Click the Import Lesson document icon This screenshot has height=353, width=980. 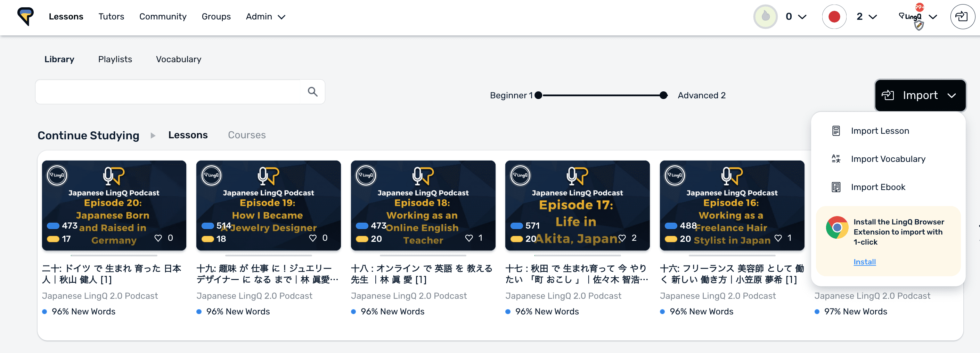tap(836, 131)
